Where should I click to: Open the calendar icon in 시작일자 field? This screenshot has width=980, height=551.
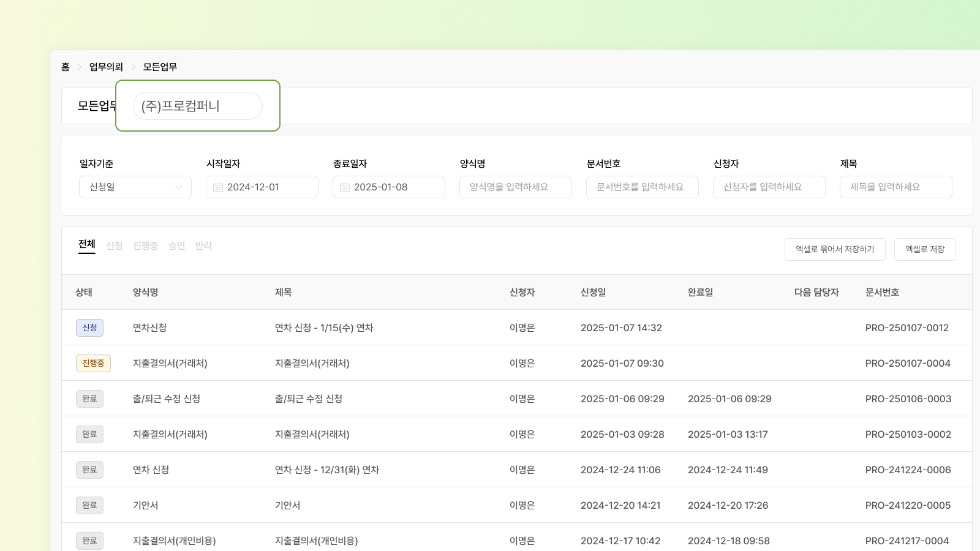pyautogui.click(x=218, y=187)
